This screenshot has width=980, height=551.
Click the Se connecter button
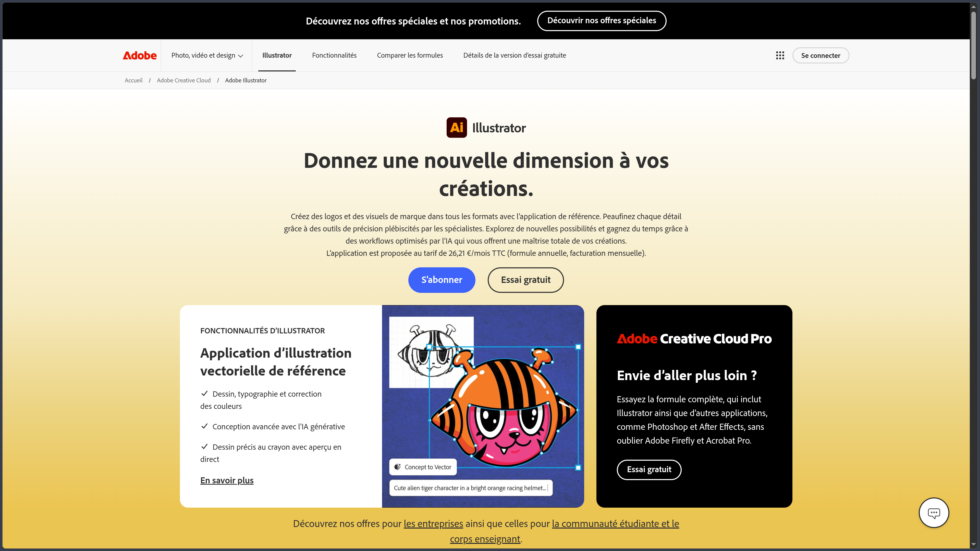click(x=820, y=56)
